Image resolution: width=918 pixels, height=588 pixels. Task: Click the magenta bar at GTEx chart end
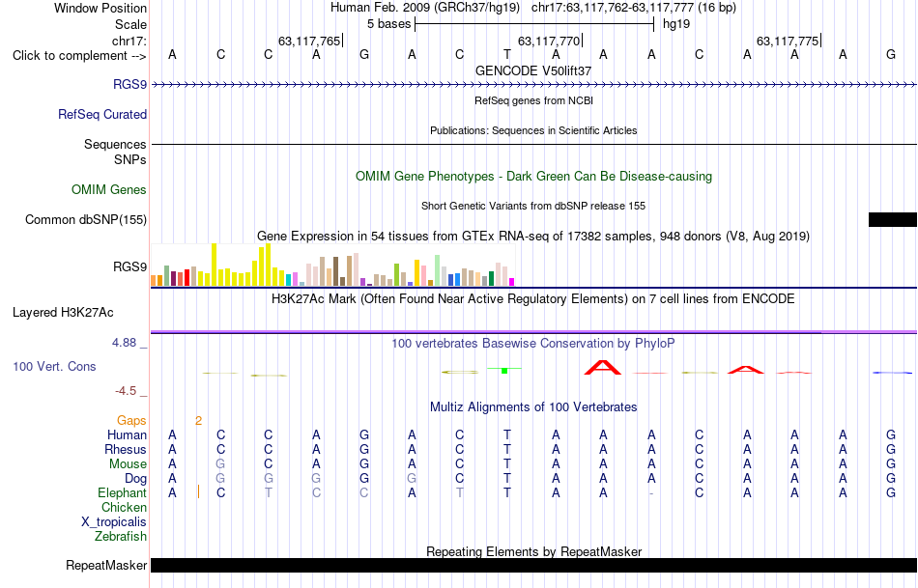click(x=511, y=282)
